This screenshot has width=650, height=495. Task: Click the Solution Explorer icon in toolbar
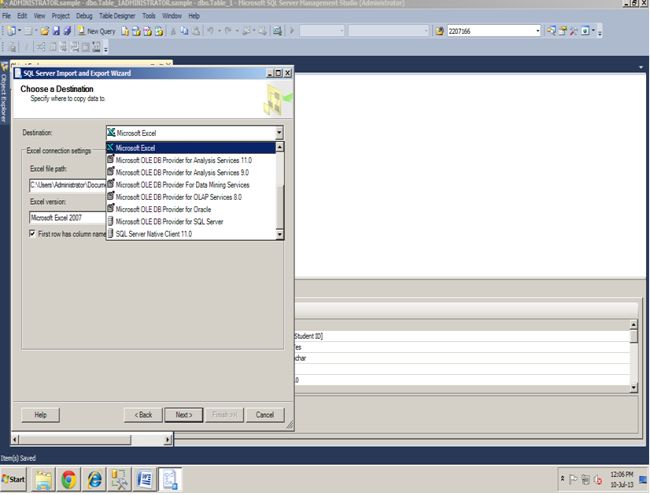click(x=551, y=31)
